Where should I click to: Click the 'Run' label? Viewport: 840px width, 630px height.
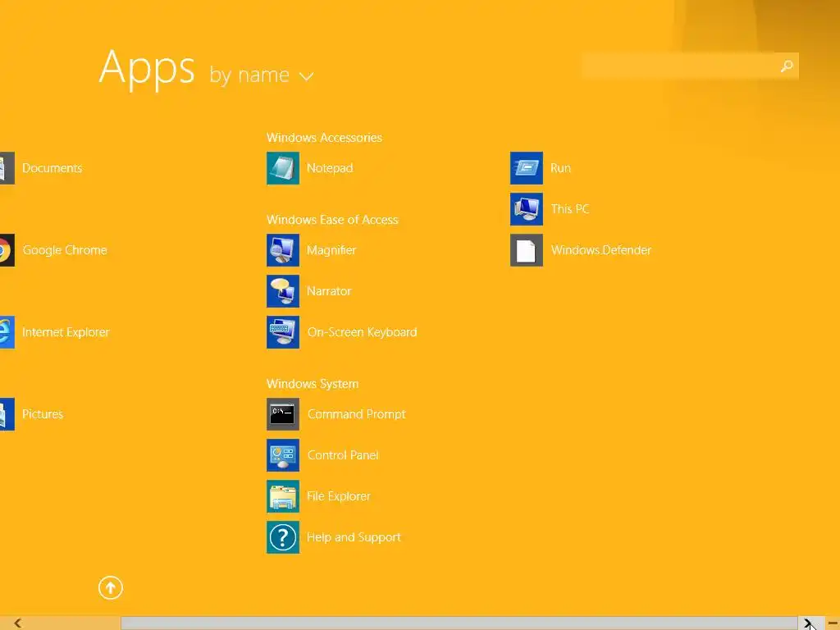pyautogui.click(x=560, y=168)
